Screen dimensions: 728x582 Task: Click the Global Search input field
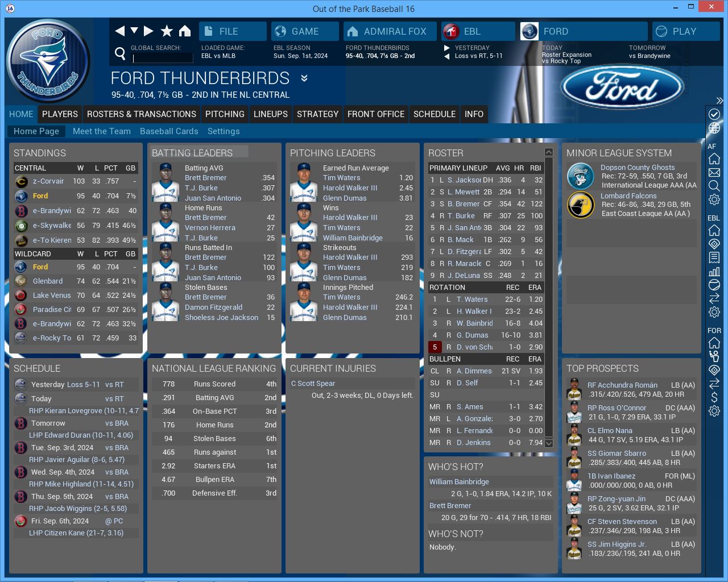click(163, 58)
